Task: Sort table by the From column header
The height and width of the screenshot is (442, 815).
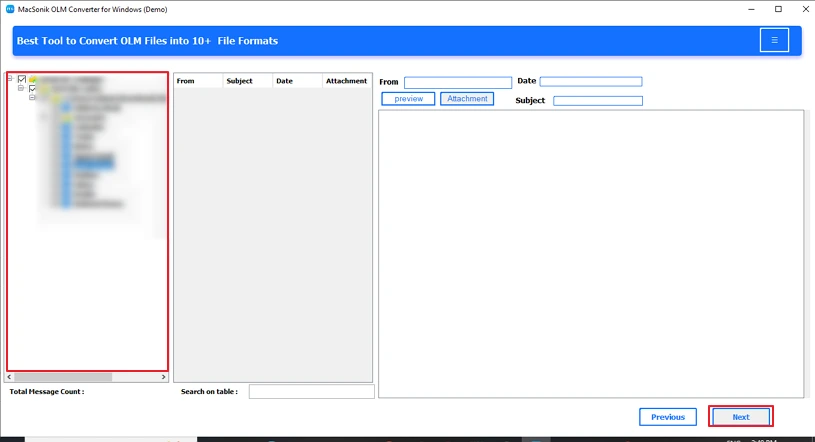Action: coord(197,81)
